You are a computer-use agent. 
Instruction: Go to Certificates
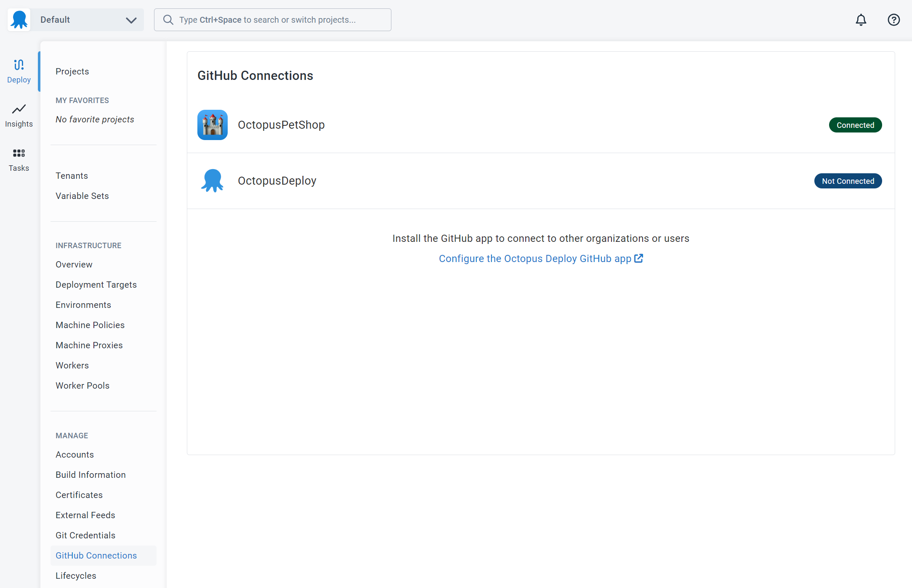(79, 495)
